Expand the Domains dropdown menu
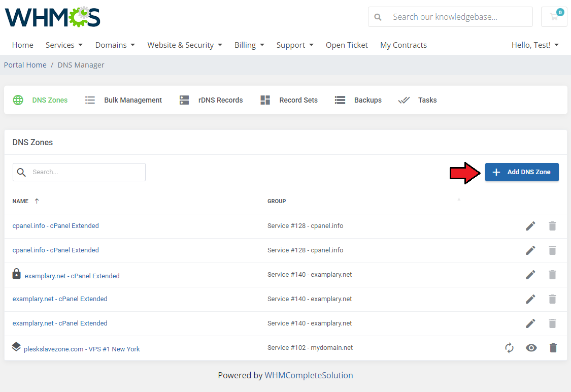 click(115, 45)
